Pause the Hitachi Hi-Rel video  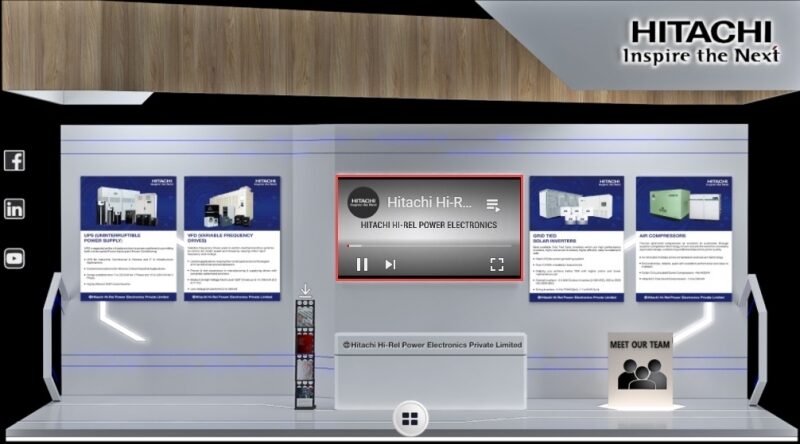click(362, 264)
